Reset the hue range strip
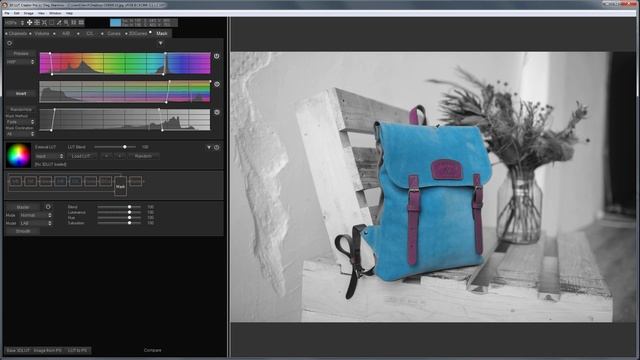This screenshot has width=640, height=360. (217, 56)
